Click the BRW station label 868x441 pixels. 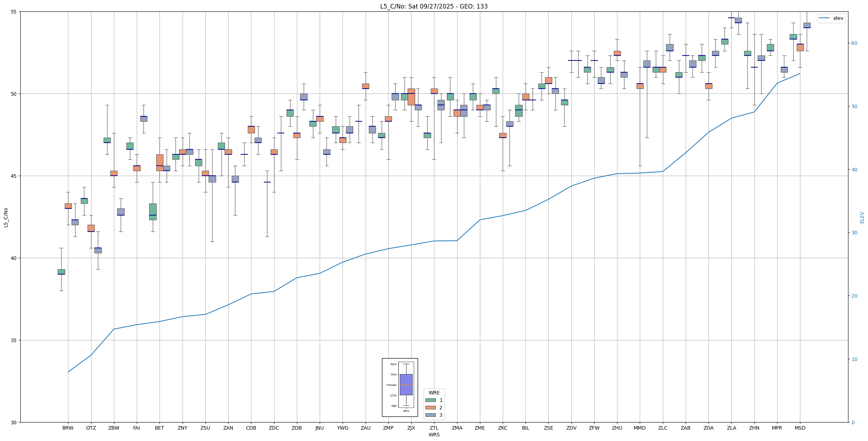[68, 428]
